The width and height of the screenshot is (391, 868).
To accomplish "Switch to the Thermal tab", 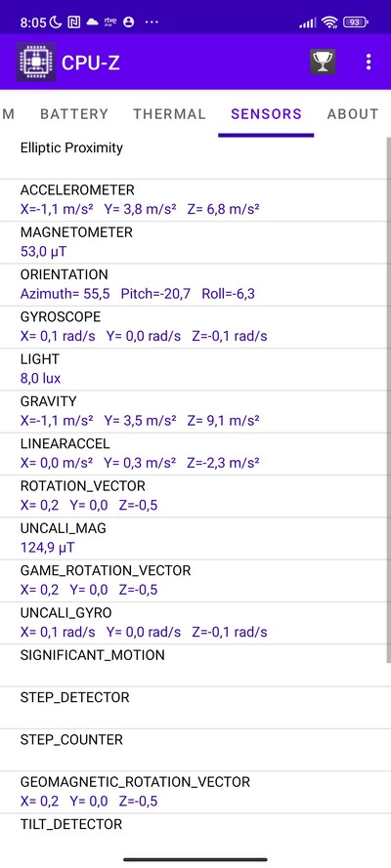I will click(x=169, y=114).
